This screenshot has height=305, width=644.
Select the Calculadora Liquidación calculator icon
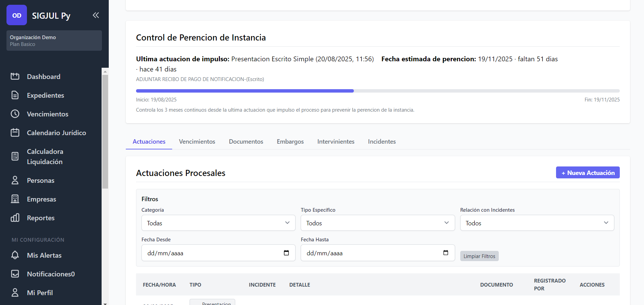point(15,157)
